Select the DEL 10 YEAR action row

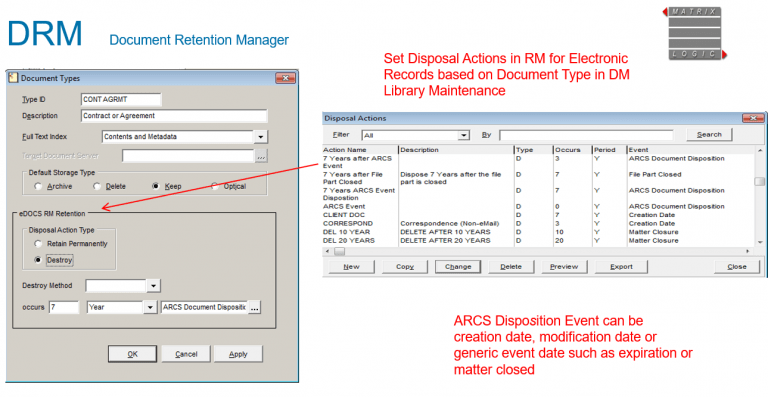point(538,232)
